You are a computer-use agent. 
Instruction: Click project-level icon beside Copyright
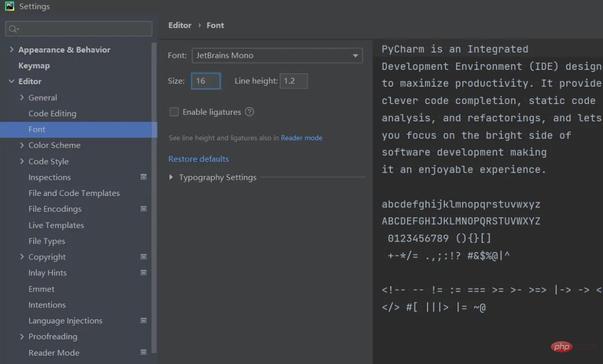pos(143,257)
